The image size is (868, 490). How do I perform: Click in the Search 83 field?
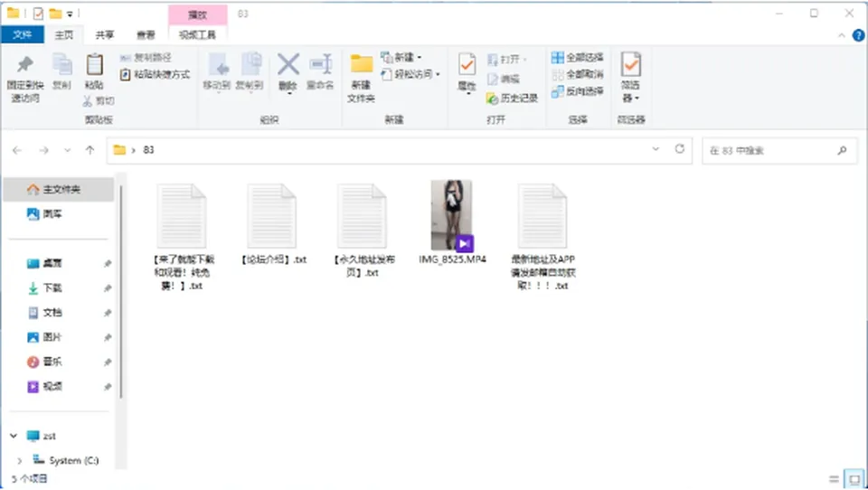pos(779,150)
